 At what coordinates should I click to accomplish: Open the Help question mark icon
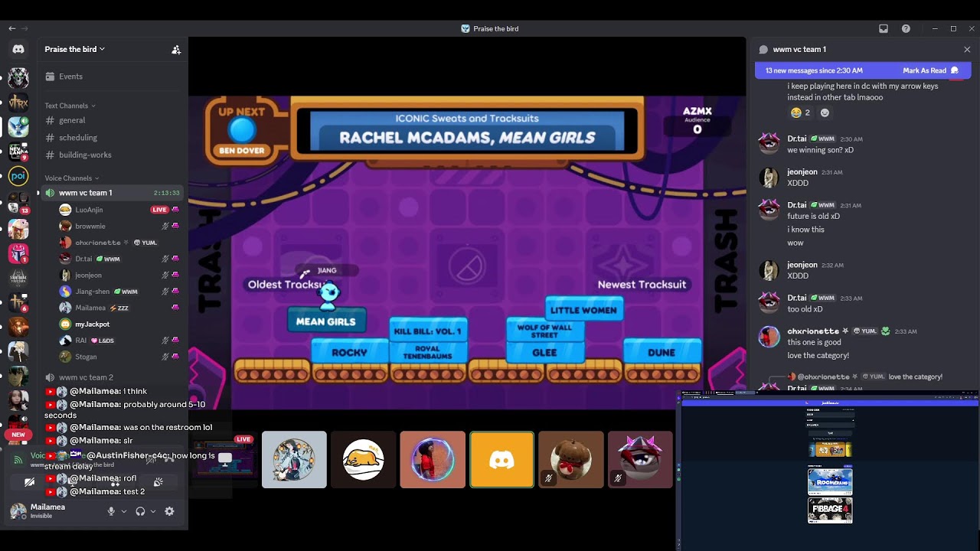coord(906,28)
